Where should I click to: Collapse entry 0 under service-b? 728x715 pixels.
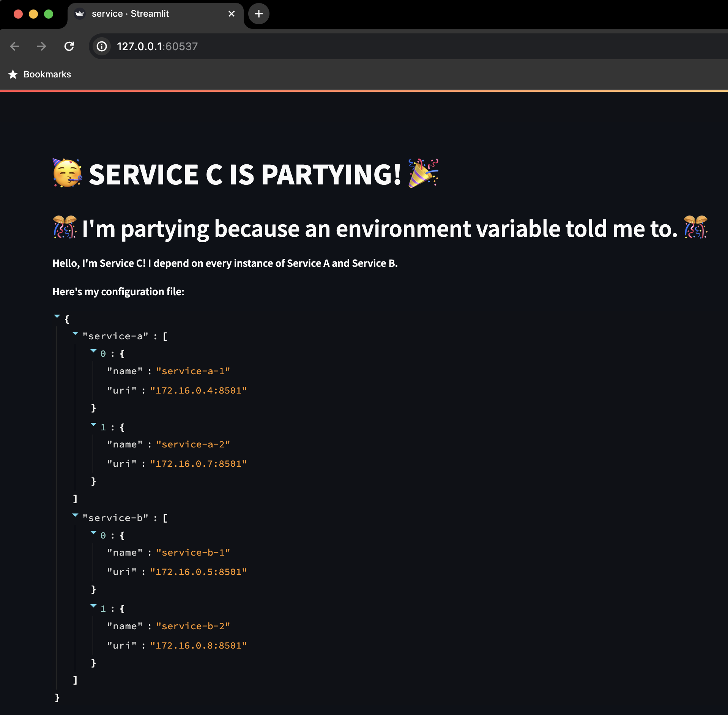(93, 533)
